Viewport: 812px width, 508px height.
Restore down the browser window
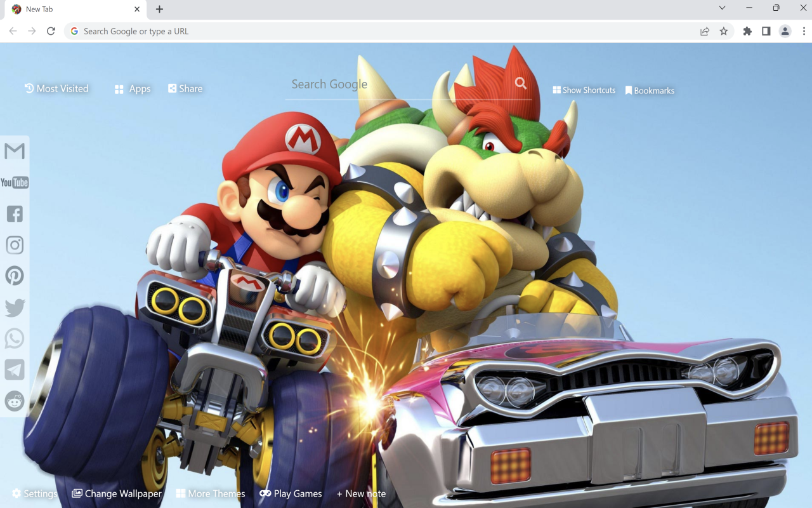(776, 8)
